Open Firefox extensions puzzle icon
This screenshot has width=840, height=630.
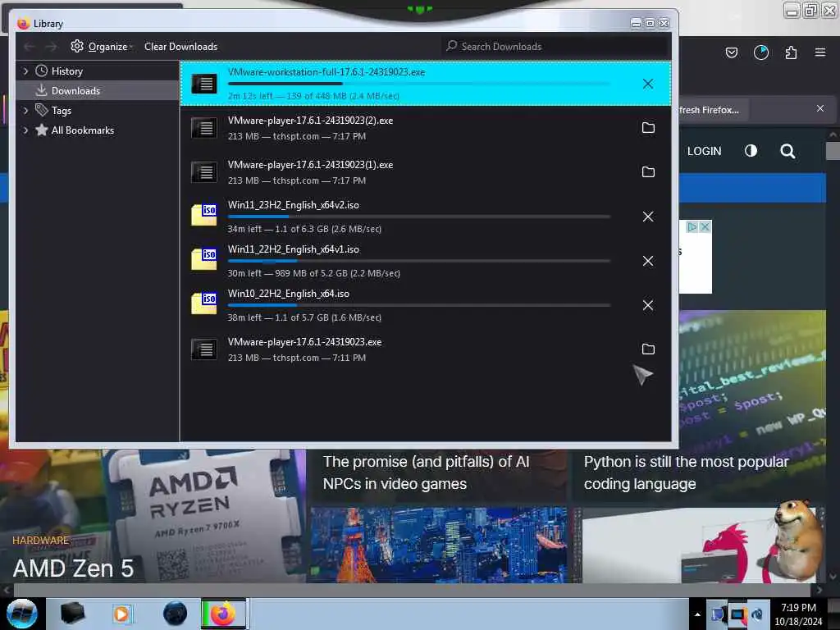click(791, 52)
